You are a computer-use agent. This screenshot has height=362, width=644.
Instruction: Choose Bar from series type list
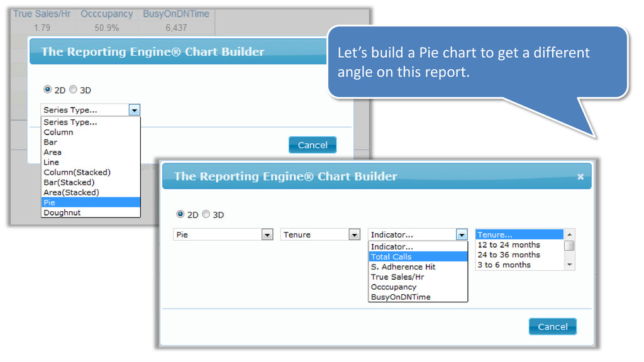tap(91, 142)
